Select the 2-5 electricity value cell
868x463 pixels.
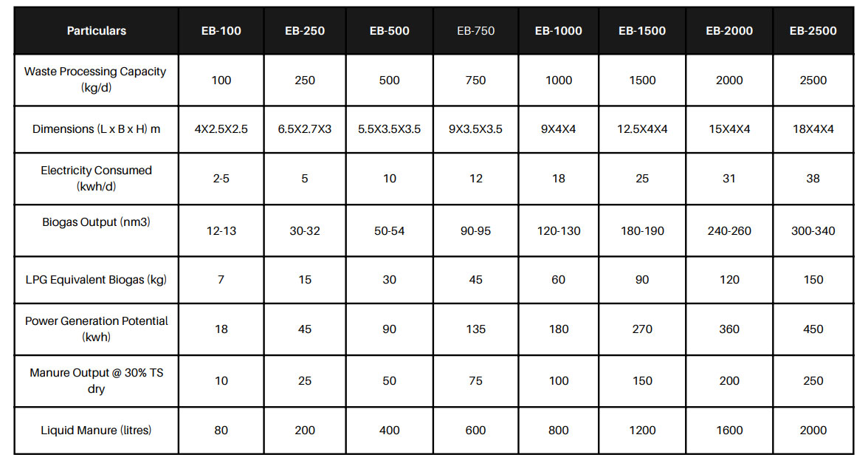point(221,179)
